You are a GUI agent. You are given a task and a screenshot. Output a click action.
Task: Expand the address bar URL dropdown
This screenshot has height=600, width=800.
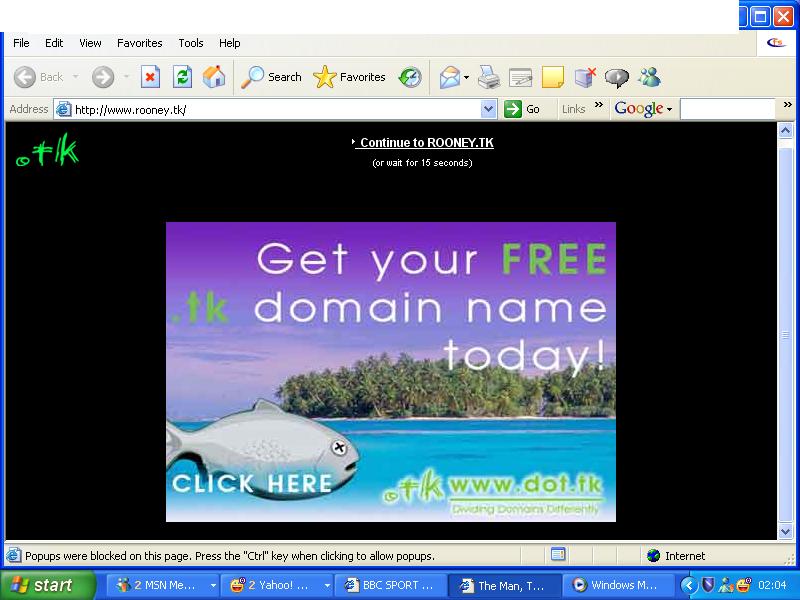click(x=488, y=109)
